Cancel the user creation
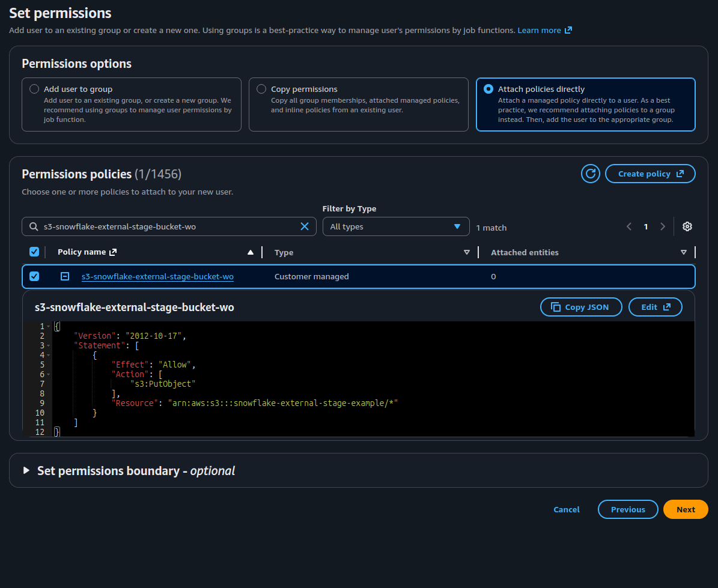This screenshot has height=588, width=718. coord(567,509)
